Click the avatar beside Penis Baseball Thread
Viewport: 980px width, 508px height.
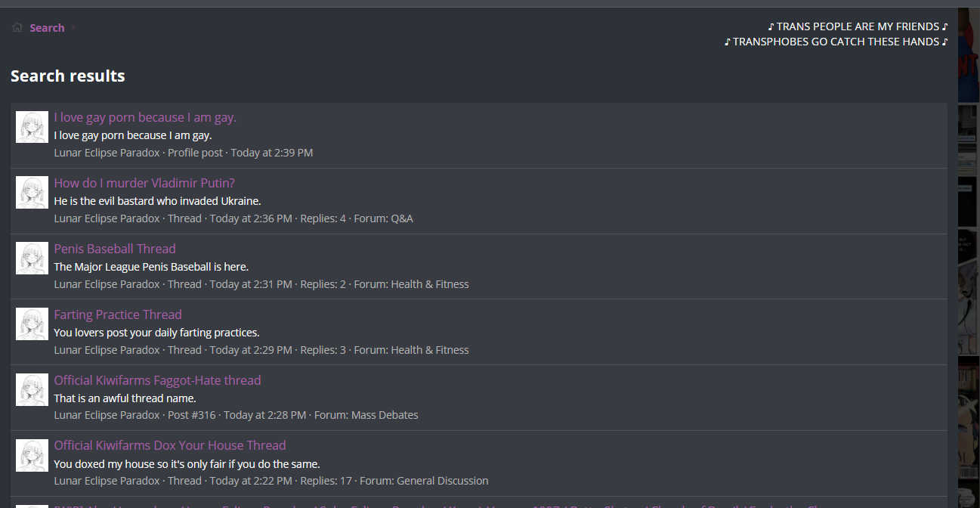(32, 259)
